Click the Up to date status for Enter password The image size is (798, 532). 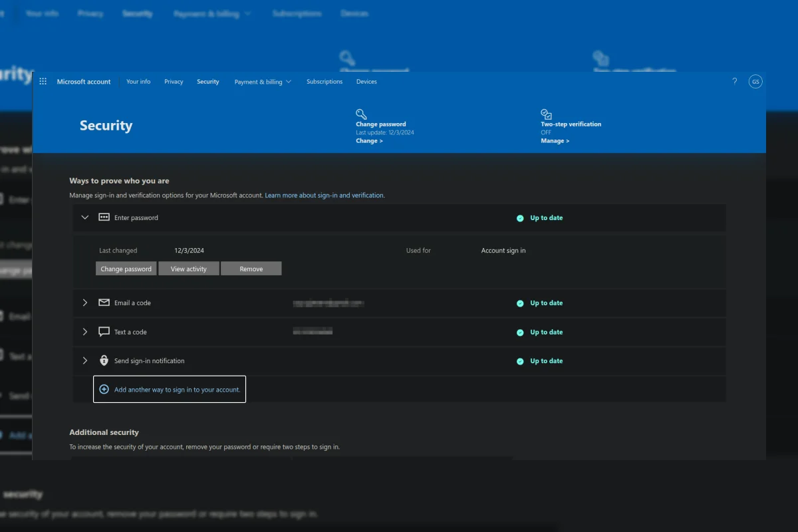(547, 218)
